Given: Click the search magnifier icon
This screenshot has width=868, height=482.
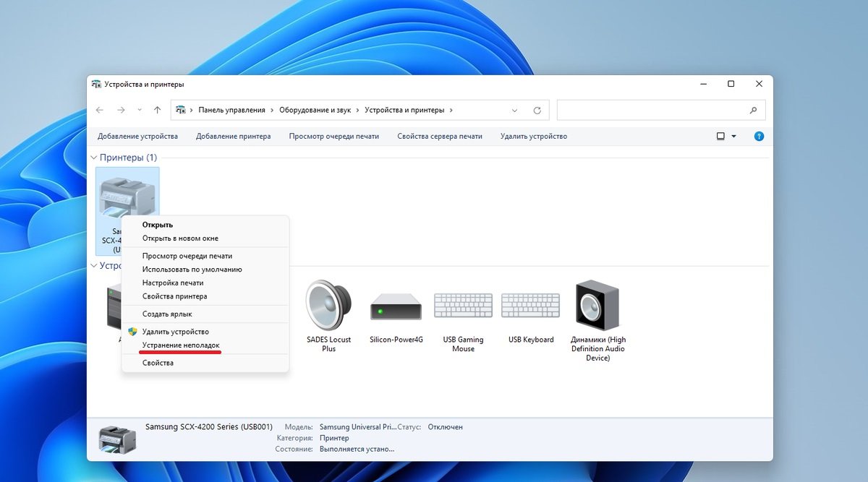Looking at the screenshot, I should coord(753,111).
